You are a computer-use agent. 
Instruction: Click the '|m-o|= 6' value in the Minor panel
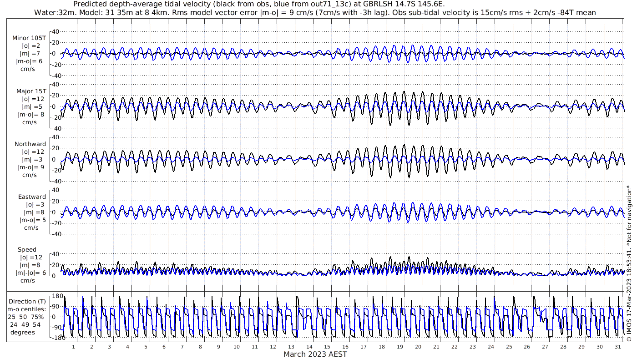30,61
